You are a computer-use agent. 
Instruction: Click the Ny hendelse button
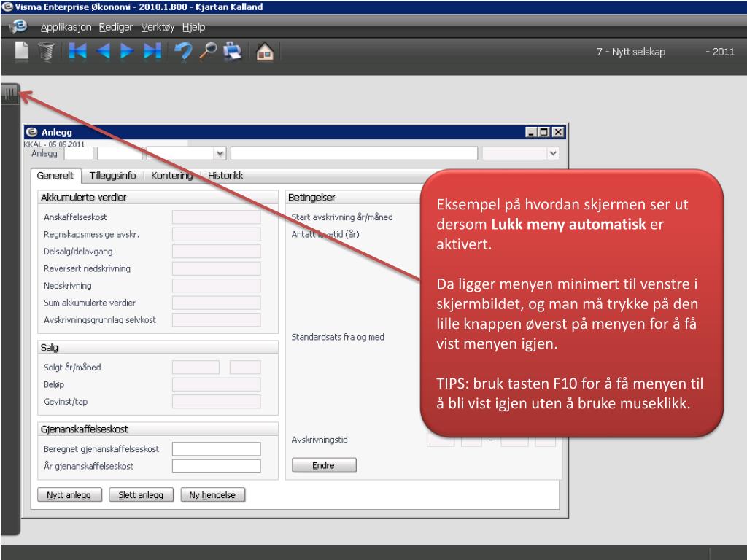pos(212,495)
